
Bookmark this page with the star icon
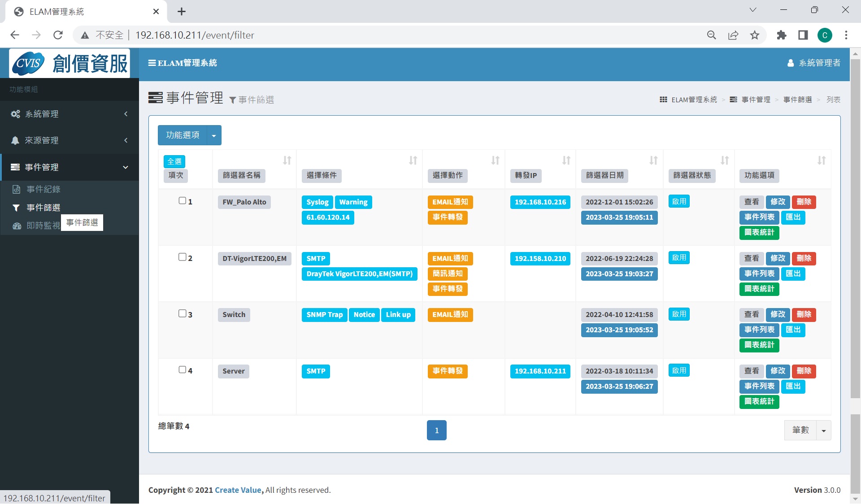click(x=755, y=35)
